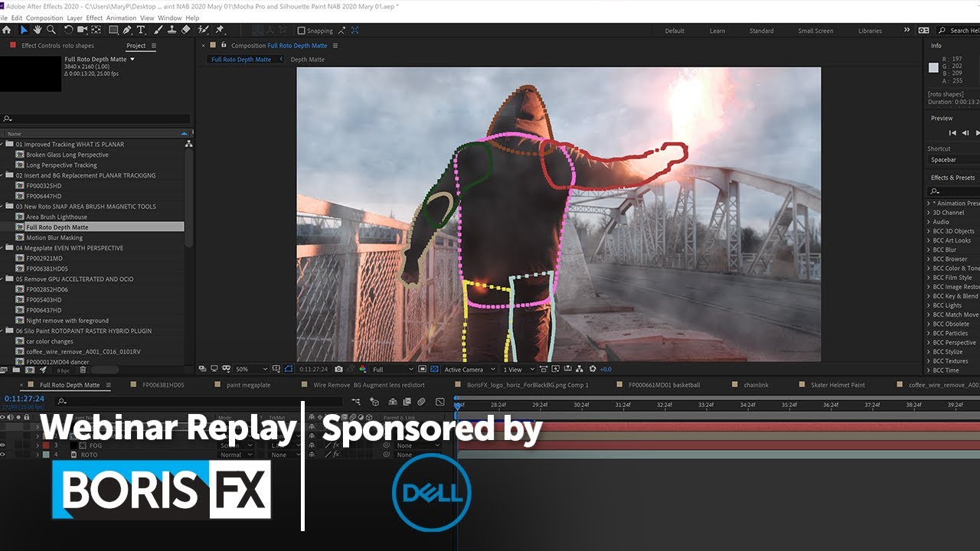Click the timeline current timecode 0:11:27:24
Viewport: 980px width, 551px height.
point(24,399)
